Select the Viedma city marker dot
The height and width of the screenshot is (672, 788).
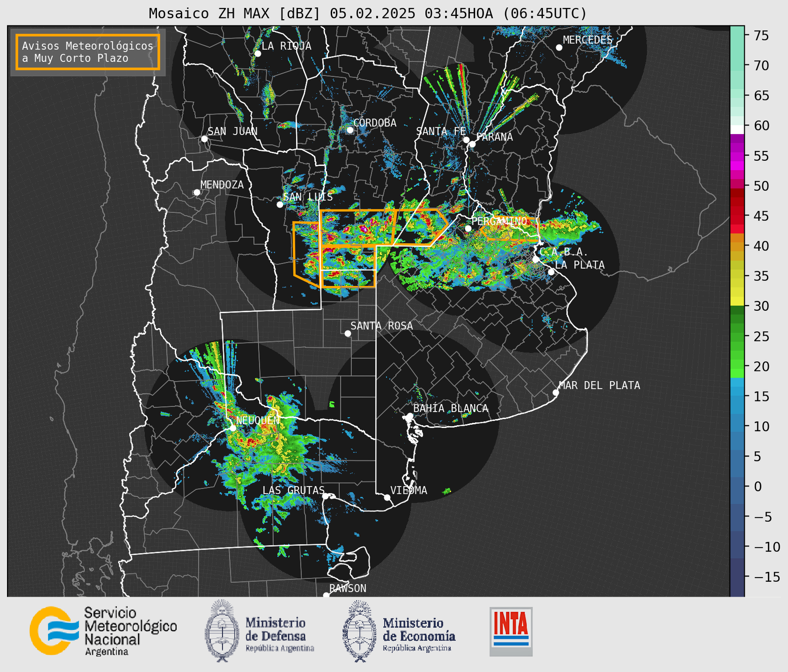pyautogui.click(x=387, y=497)
